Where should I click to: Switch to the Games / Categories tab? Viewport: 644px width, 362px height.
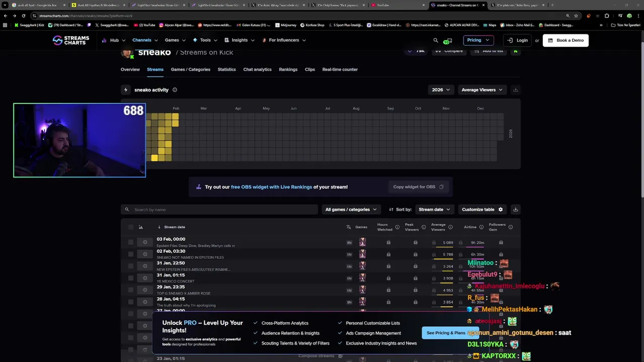point(191,69)
